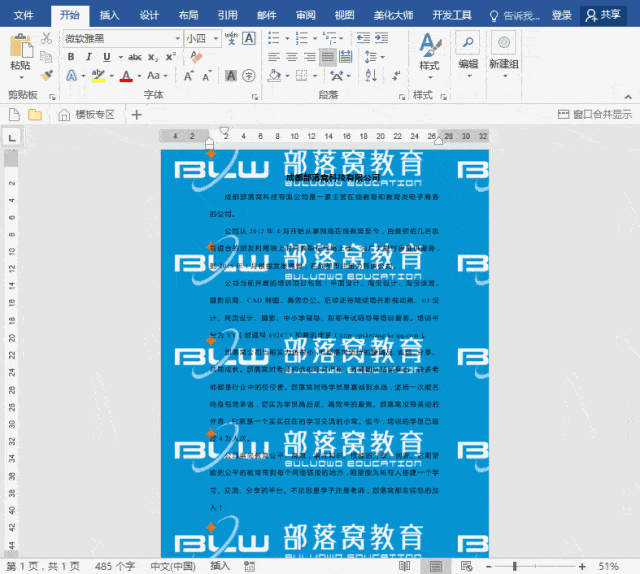This screenshot has width=640, height=574.
Task: Click the Multilevel List icon
Action: (x=329, y=38)
